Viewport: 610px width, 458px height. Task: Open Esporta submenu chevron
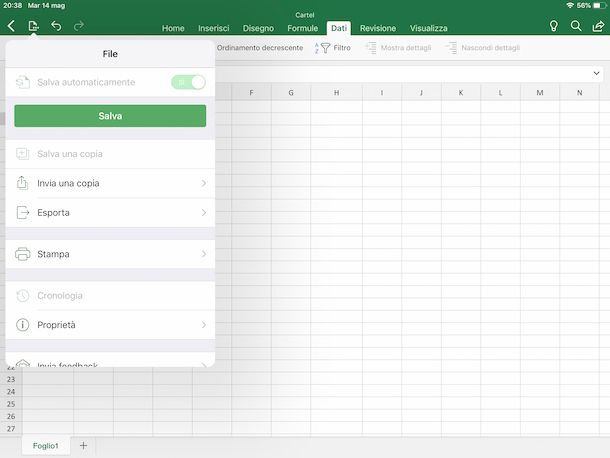[x=204, y=212]
